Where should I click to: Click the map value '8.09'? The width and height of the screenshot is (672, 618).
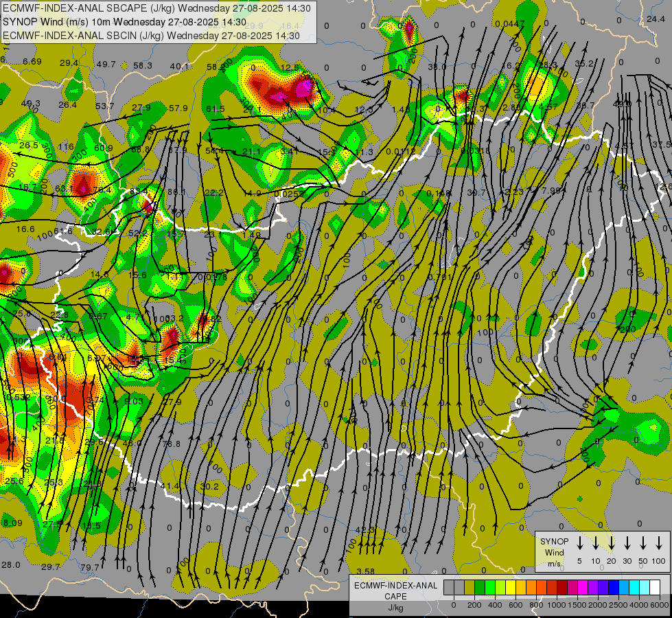click(12, 523)
